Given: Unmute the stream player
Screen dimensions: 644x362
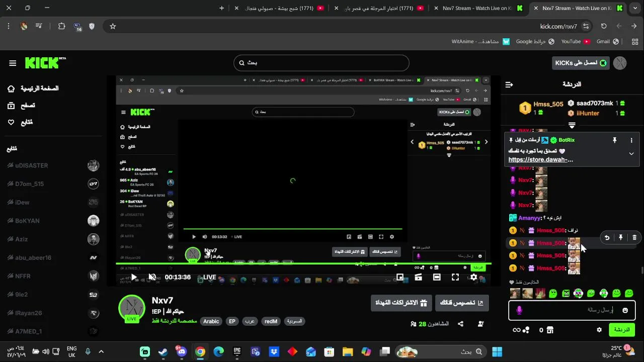Looking at the screenshot, I should [x=152, y=277].
